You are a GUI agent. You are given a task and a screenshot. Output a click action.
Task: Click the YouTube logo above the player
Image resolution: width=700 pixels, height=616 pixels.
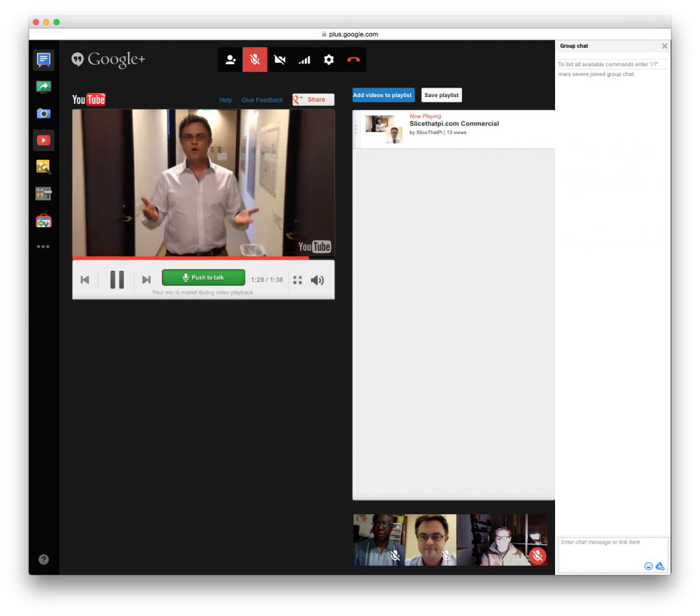click(89, 100)
